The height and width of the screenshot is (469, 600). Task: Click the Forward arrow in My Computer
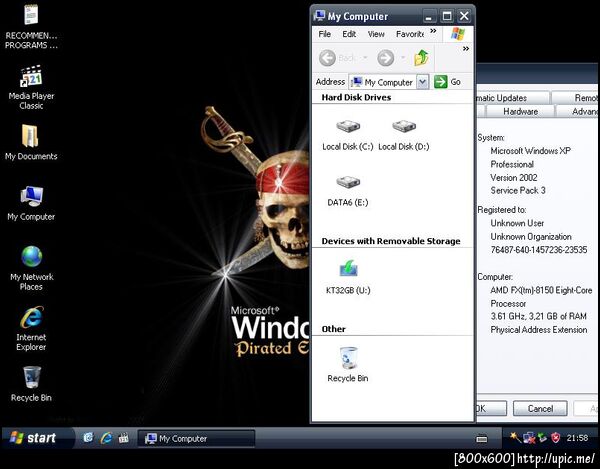pyautogui.click(x=385, y=58)
